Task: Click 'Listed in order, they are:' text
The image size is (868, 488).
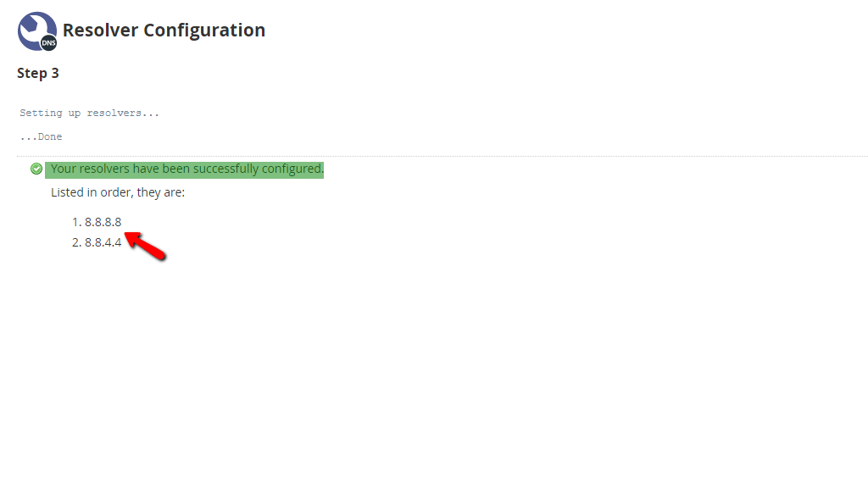Action: 118,192
